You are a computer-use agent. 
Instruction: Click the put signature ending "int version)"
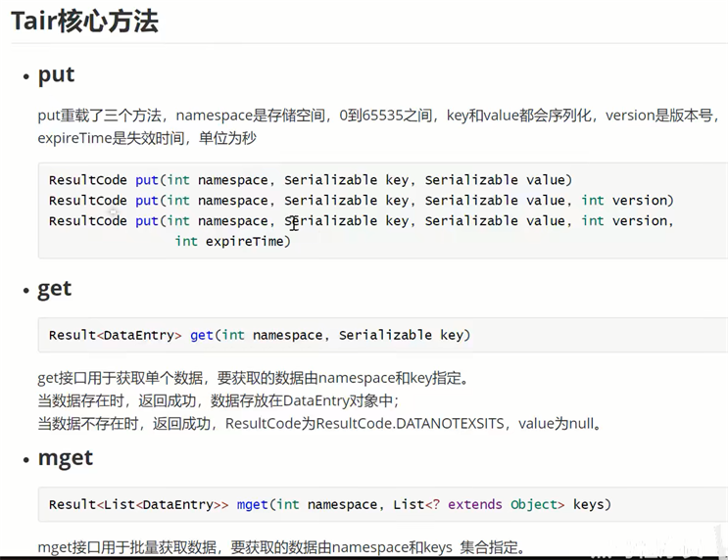click(361, 201)
